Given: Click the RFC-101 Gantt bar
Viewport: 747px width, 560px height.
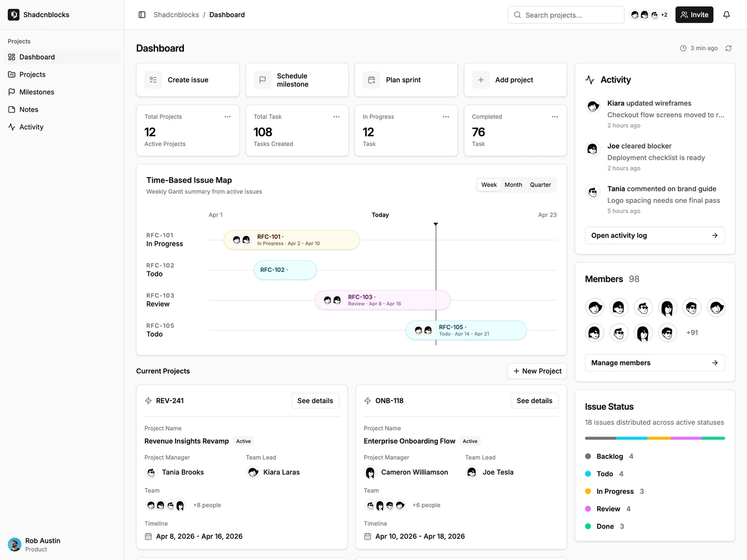Looking at the screenshot, I should 292,240.
